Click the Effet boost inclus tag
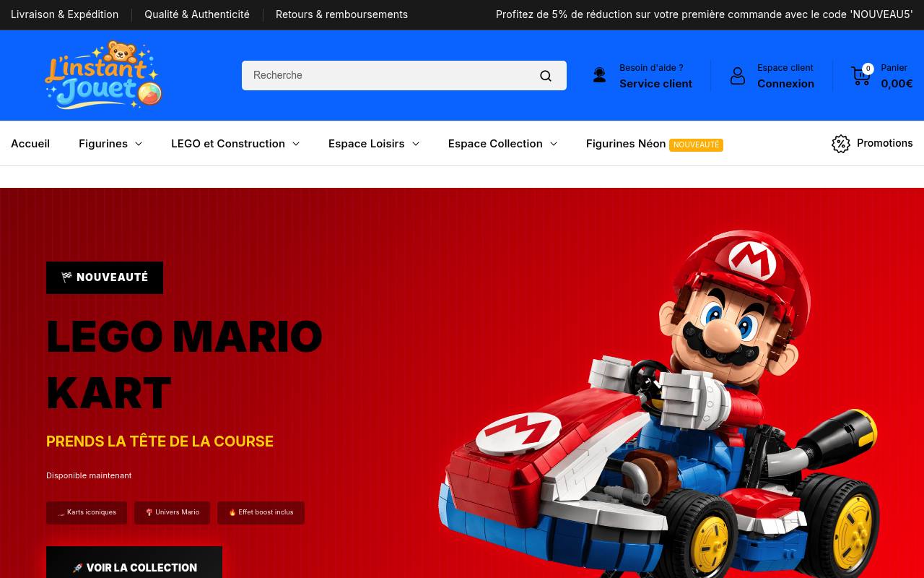924x578 pixels. (x=261, y=513)
